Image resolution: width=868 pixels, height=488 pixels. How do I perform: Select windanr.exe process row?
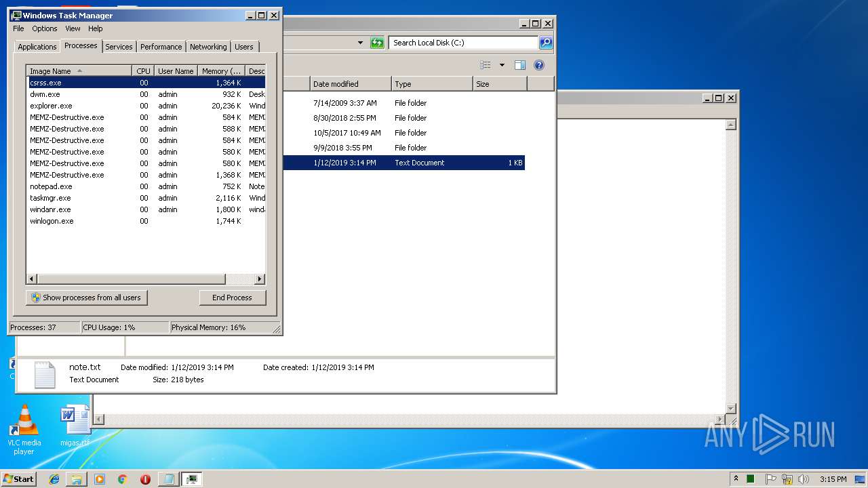click(x=146, y=209)
